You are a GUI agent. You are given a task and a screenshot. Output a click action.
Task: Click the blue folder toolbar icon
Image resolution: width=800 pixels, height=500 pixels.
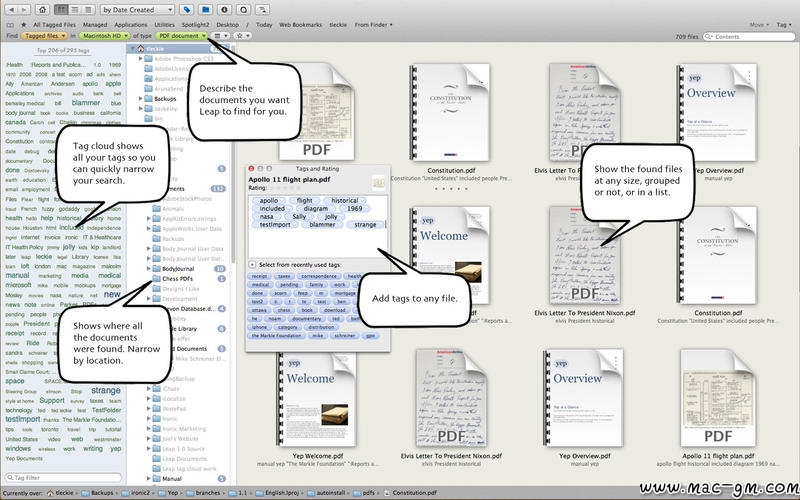205,9
